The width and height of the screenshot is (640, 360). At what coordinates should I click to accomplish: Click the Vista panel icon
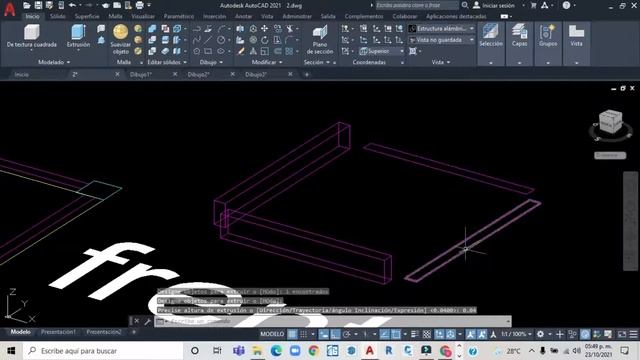coord(576,32)
